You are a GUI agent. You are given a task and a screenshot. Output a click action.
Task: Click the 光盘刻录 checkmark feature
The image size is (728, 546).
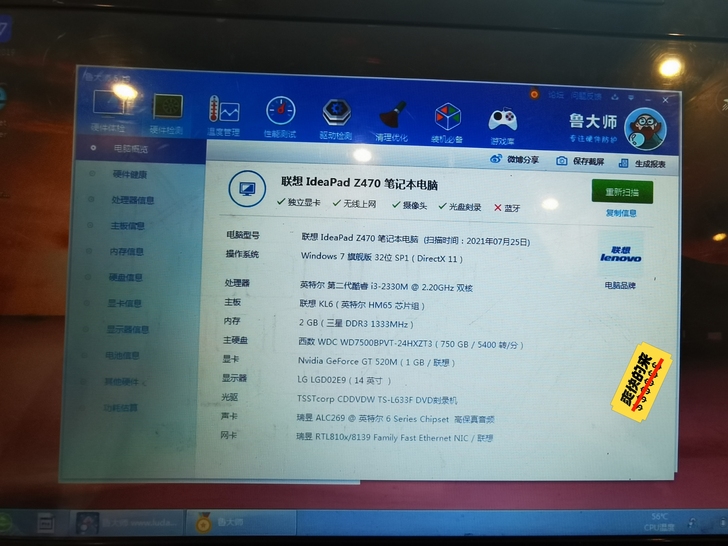coord(460,207)
